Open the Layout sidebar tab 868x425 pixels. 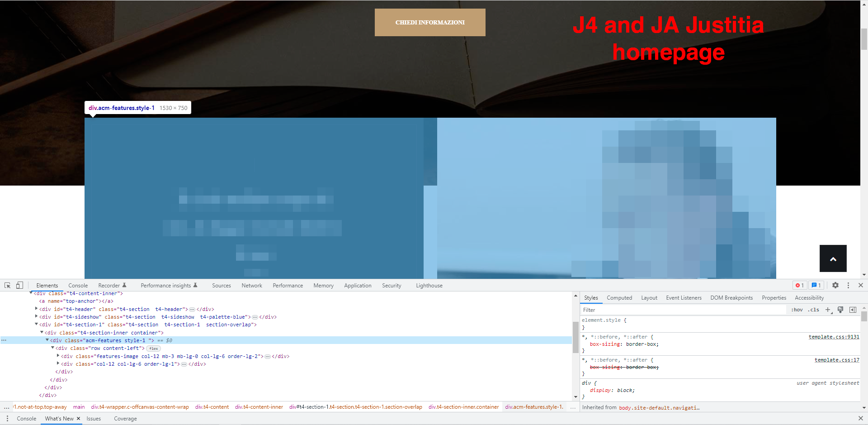coord(649,298)
